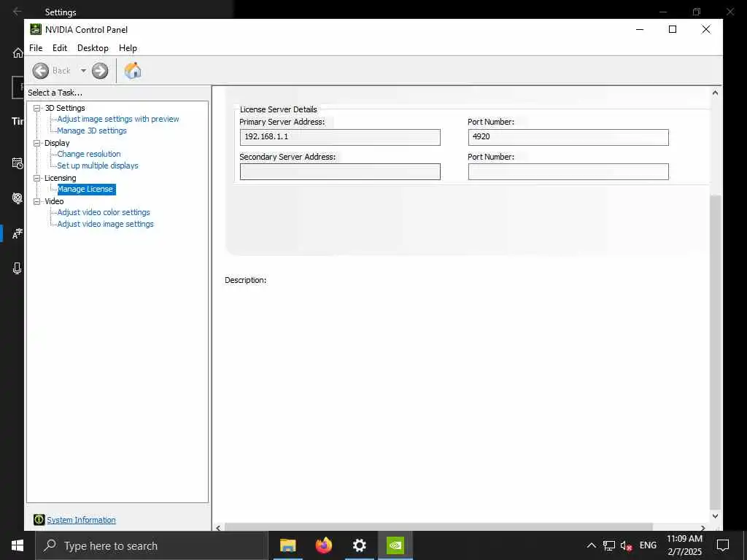Open the System Information link
Screen dimensions: 747x560
tap(82, 520)
